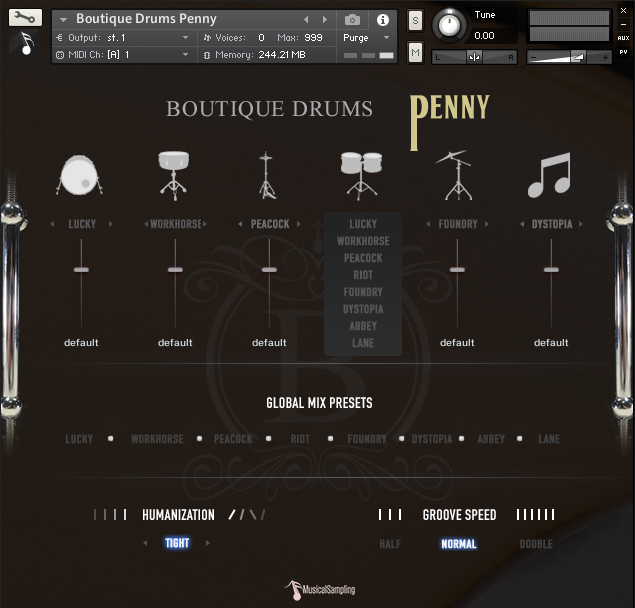Set groove speed to NORMAL

point(459,544)
